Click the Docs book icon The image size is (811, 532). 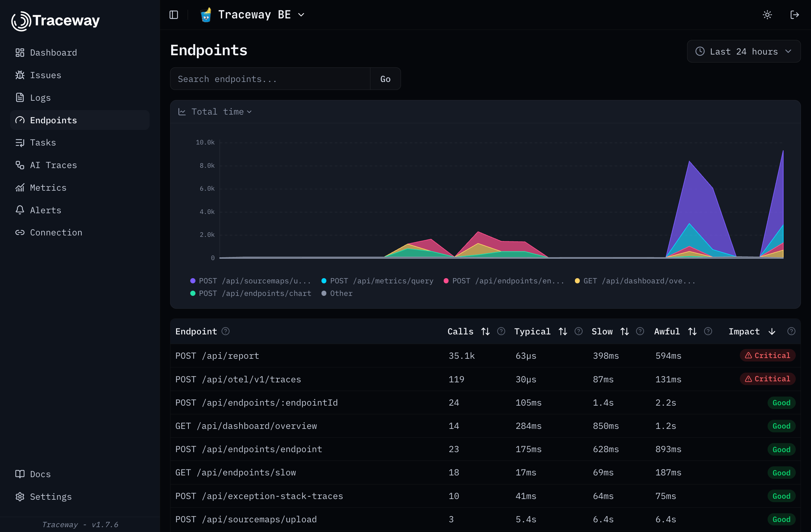(20, 474)
